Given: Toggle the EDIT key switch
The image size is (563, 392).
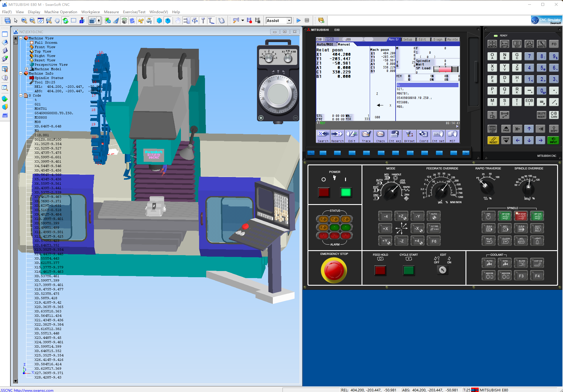Looking at the screenshot, I should tap(442, 270).
